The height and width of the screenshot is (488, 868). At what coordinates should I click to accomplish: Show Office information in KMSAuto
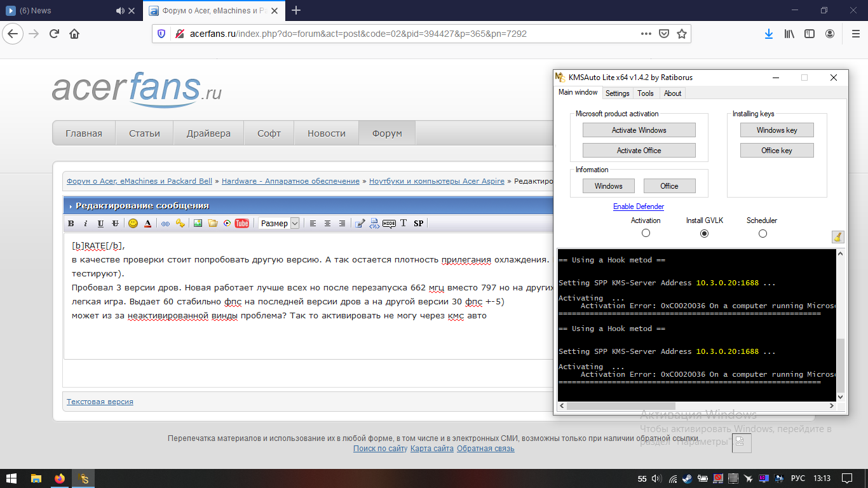coord(669,186)
